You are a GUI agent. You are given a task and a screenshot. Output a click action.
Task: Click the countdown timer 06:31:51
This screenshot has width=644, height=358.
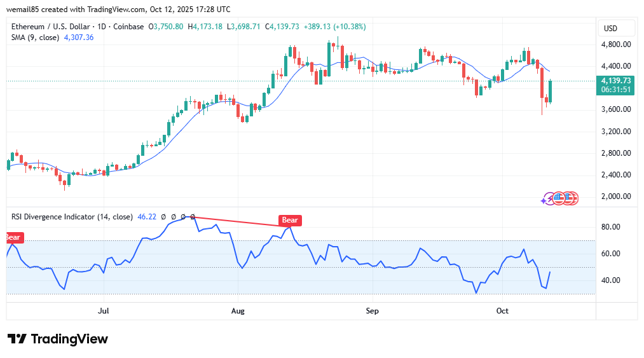tap(615, 90)
